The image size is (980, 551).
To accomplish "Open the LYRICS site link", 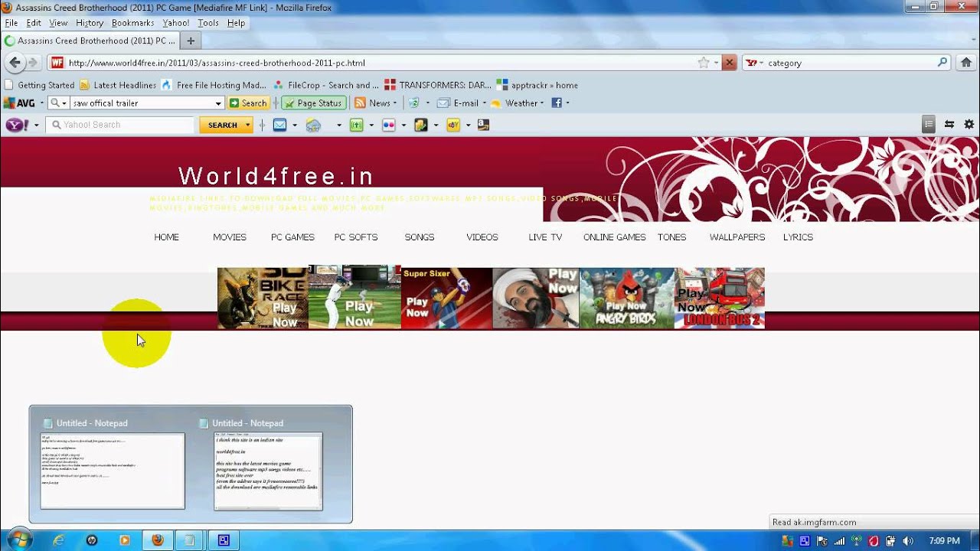I will tap(798, 237).
